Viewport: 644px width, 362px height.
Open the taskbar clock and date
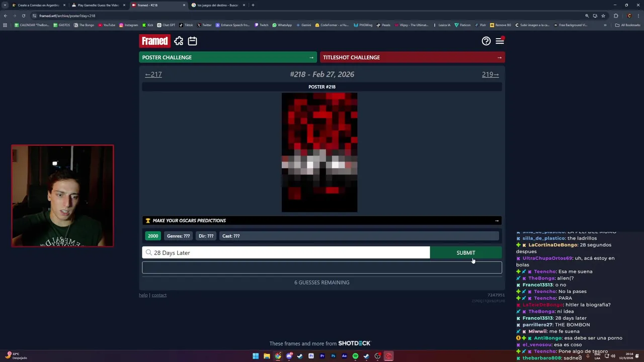pos(627,356)
